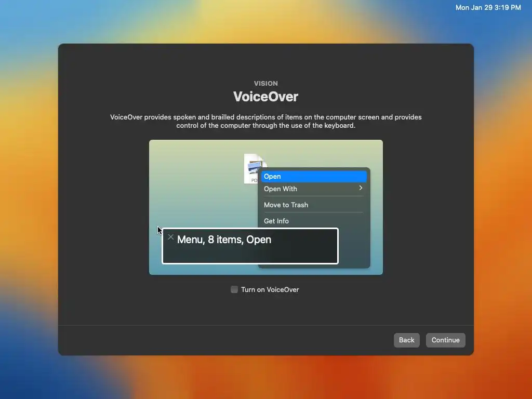Expand the Open With submenu chevron
This screenshot has height=399, width=532.
[361, 188]
